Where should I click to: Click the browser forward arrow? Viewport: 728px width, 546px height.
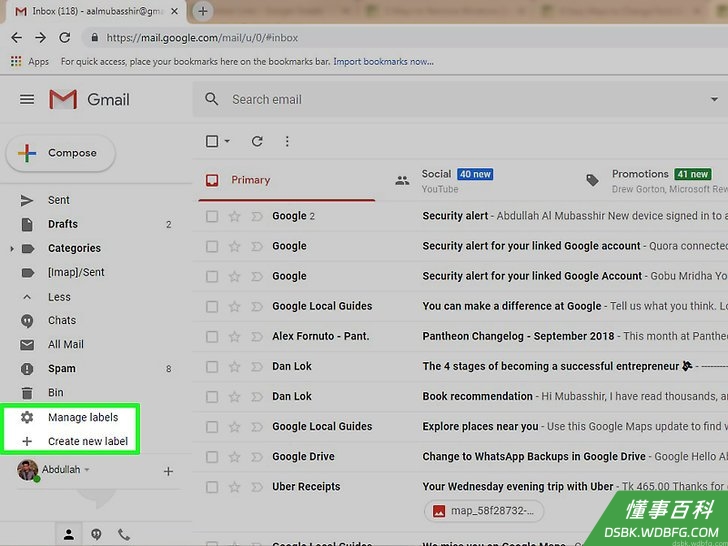(41, 38)
